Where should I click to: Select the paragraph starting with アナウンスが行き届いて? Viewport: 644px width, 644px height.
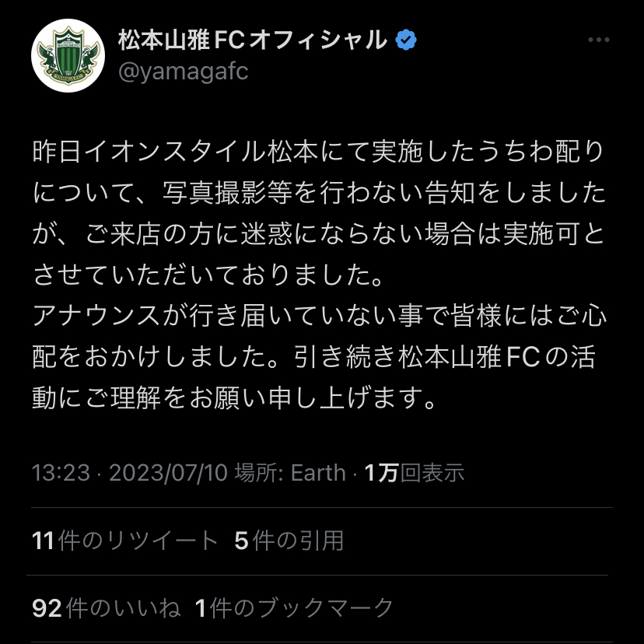319,356
